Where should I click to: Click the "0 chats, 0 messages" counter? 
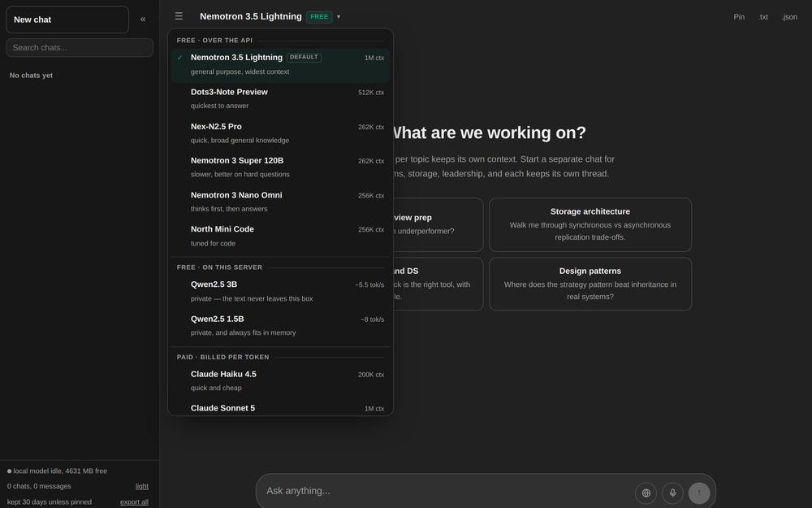click(39, 486)
